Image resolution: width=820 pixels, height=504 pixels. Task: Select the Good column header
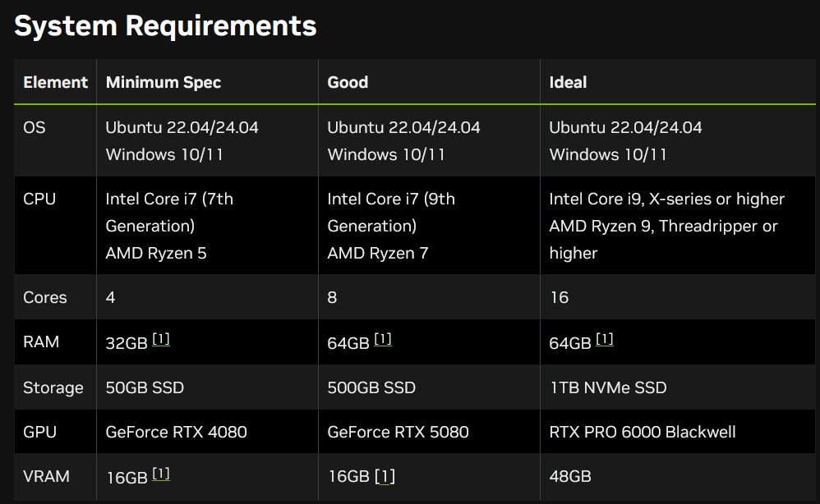coord(348,82)
